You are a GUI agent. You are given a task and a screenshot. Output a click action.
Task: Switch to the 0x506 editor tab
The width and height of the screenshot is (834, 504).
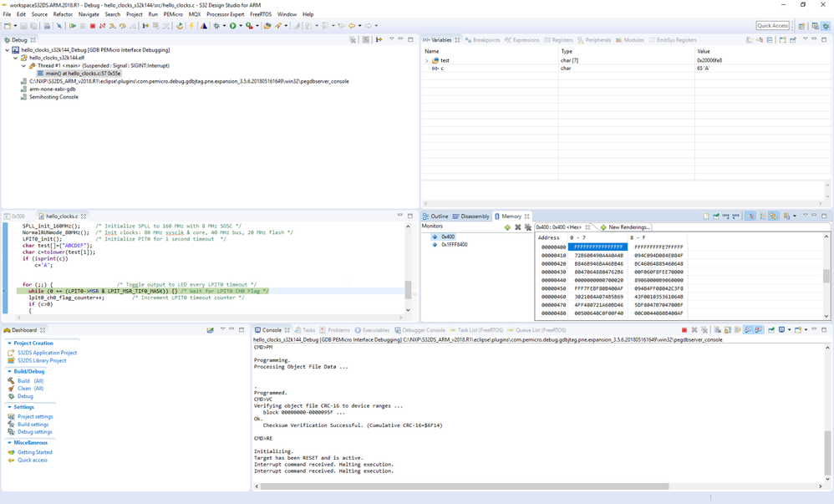pyautogui.click(x=15, y=216)
